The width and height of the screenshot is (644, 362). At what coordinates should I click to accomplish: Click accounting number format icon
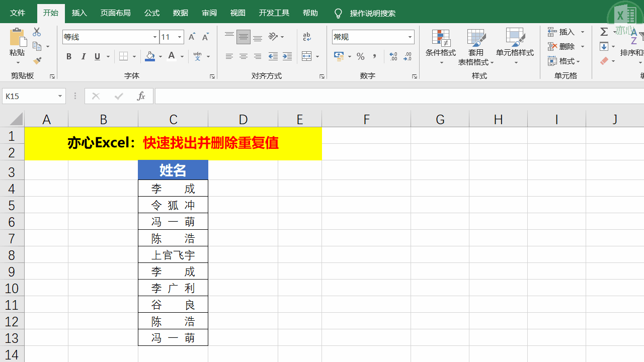click(x=339, y=56)
